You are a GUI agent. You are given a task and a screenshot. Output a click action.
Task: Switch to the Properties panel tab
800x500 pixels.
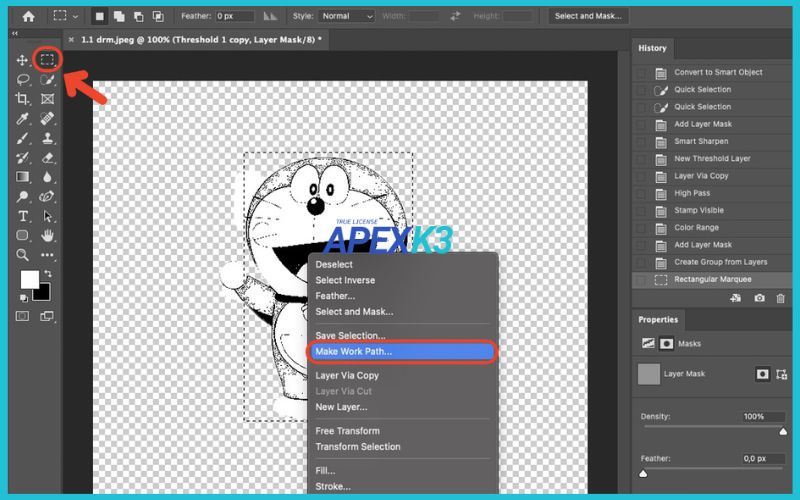658,319
